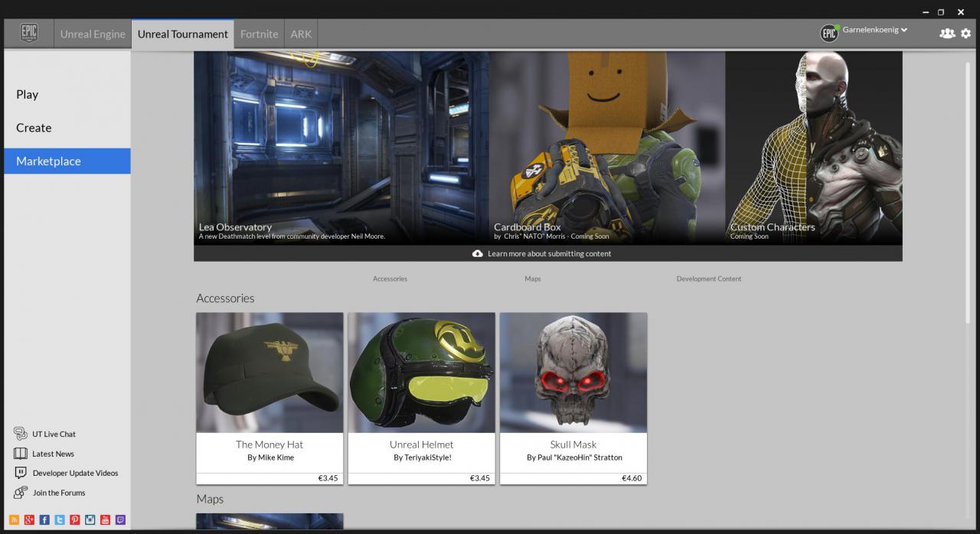
Task: Open the settings gear icon
Action: point(965,33)
